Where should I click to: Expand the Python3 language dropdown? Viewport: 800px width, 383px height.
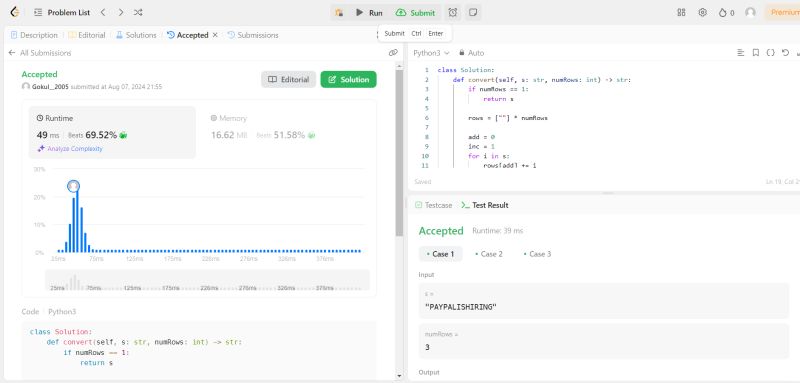tap(431, 53)
